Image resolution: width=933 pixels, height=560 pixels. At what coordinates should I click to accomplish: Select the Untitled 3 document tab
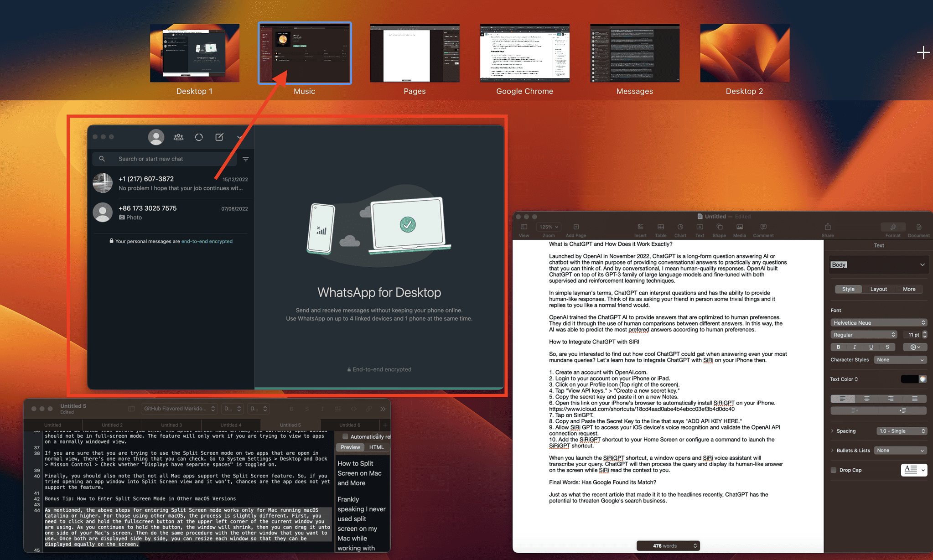[x=171, y=425]
